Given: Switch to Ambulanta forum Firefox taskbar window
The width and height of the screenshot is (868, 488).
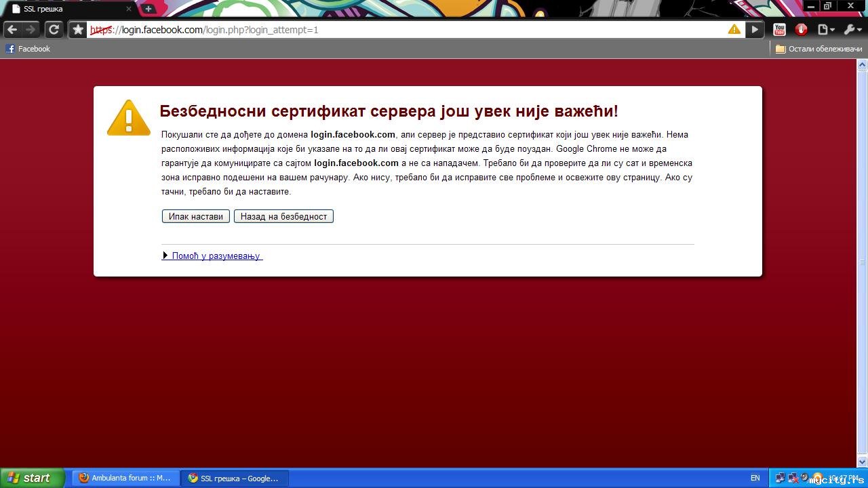Looking at the screenshot, I should [126, 478].
